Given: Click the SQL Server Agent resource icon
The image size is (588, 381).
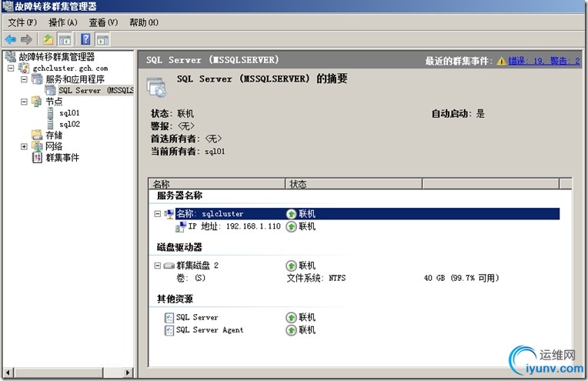Looking at the screenshot, I should click(x=169, y=330).
